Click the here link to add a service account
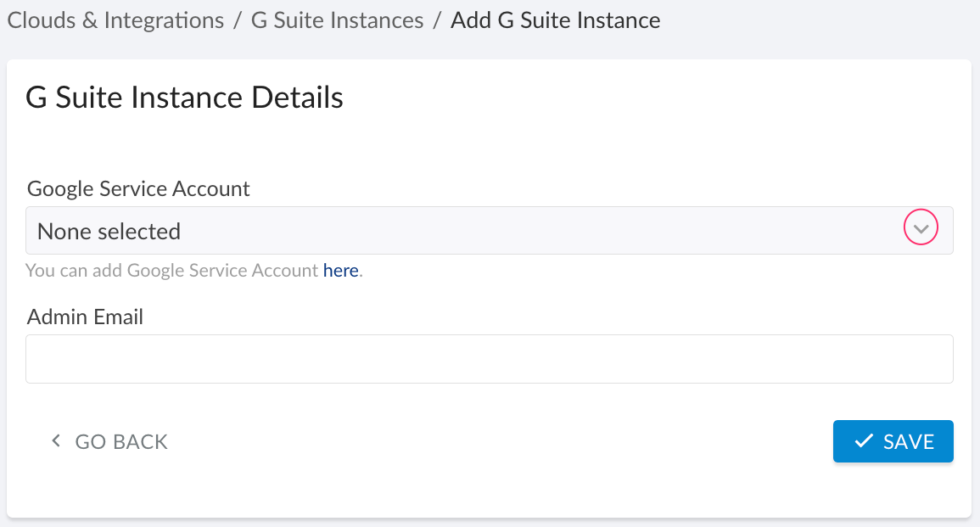 point(340,270)
